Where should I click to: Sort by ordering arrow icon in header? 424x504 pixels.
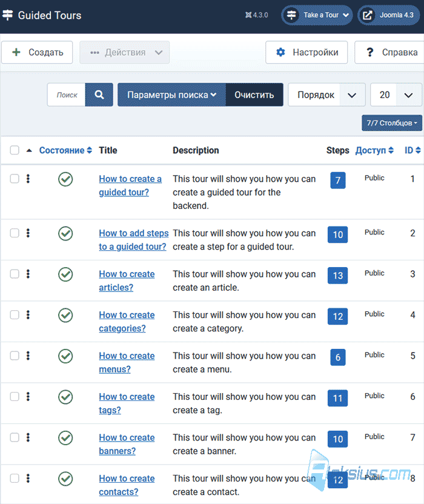29,150
